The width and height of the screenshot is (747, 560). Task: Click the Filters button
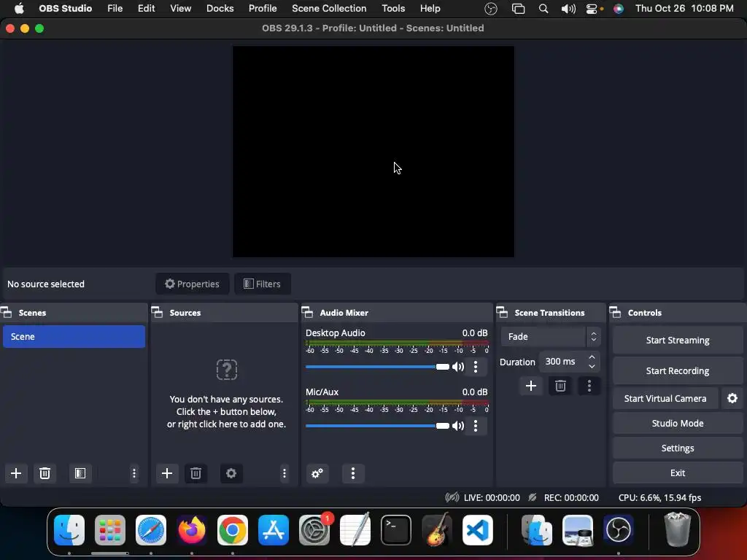click(263, 284)
